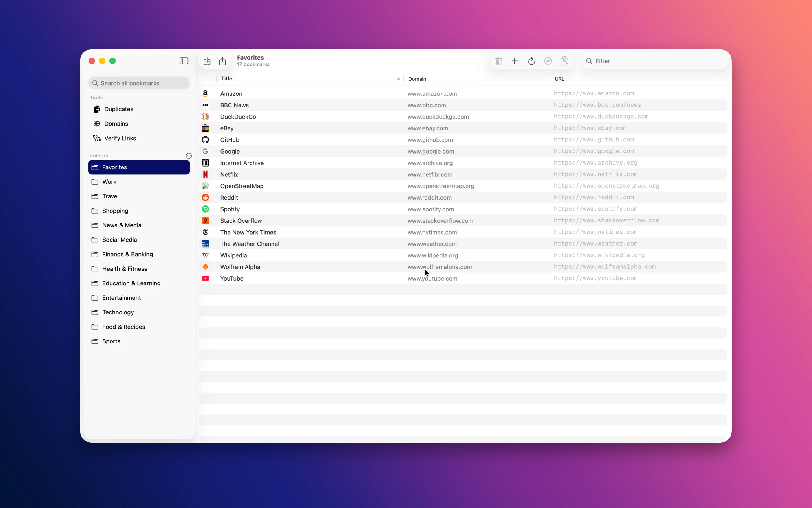This screenshot has height=508, width=812.
Task: Open the Domains tool
Action: (x=139, y=124)
